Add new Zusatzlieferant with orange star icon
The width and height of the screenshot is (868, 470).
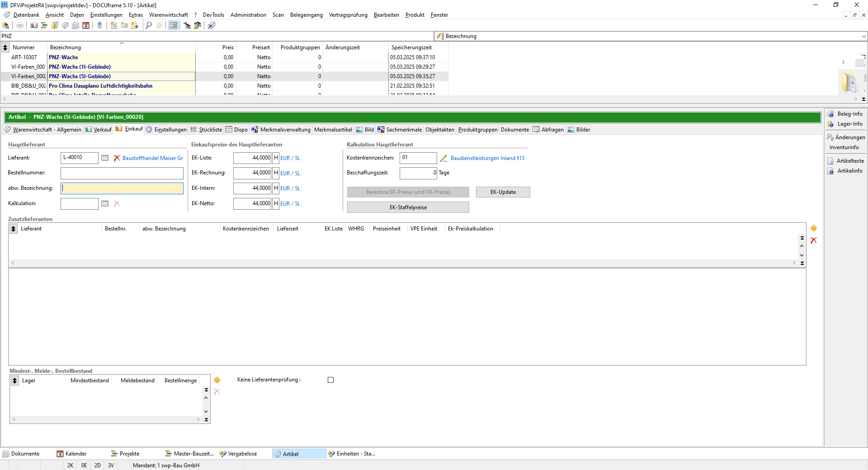pos(814,228)
